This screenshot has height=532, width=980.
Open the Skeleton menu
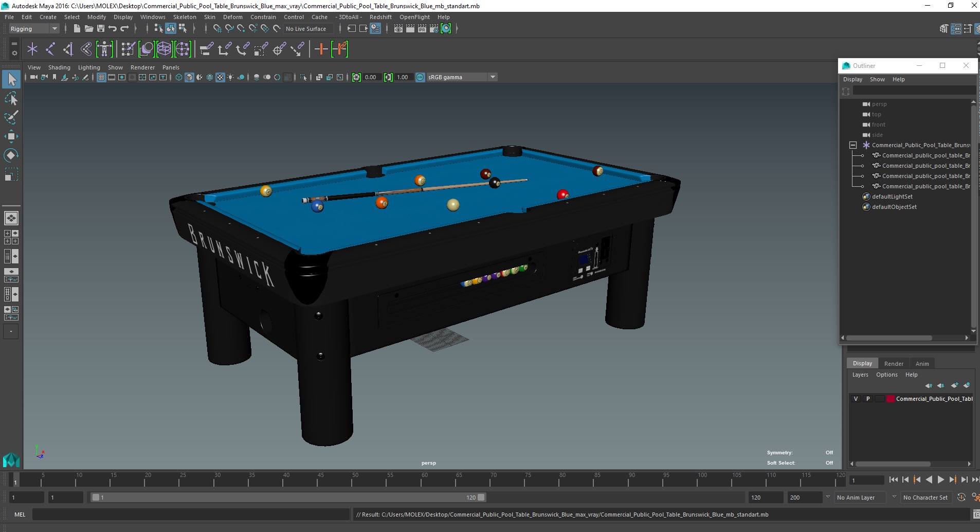coord(185,17)
